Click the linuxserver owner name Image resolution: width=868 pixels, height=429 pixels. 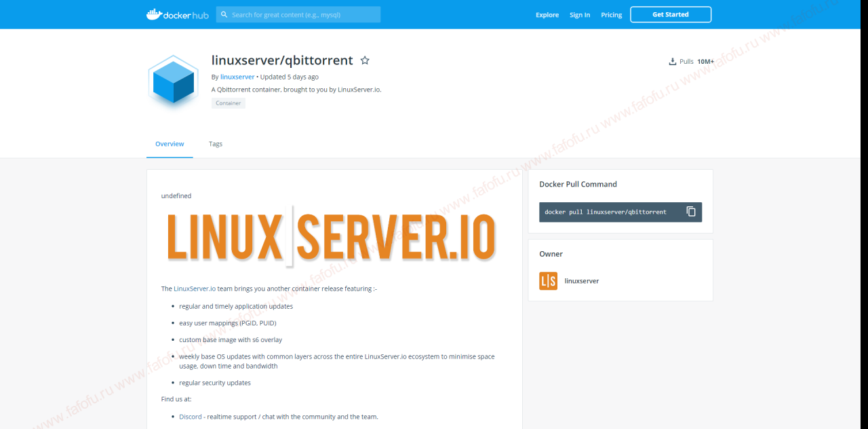[x=582, y=281]
